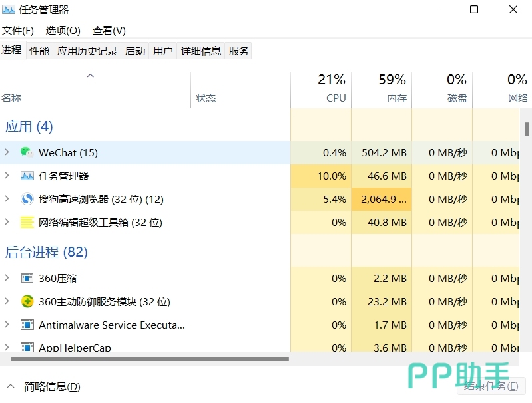Click the 网络编辑超级工具箱 yellow icon

pyautogui.click(x=27, y=222)
